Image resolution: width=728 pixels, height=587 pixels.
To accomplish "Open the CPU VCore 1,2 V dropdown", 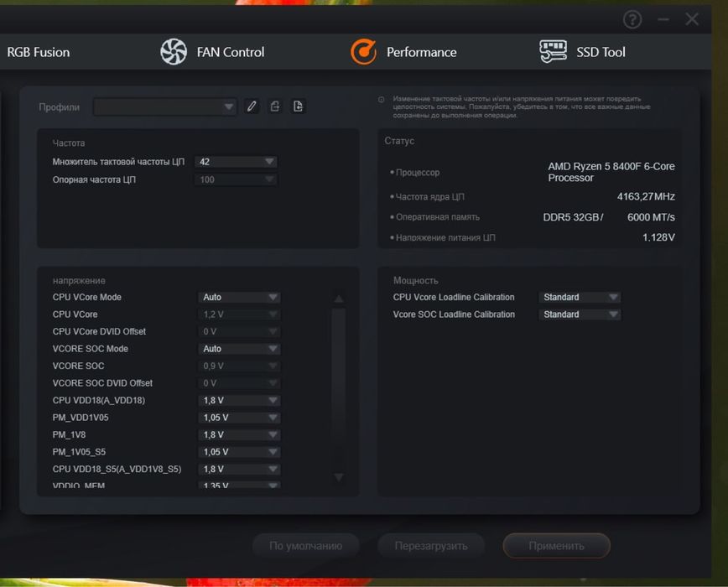I will (239, 314).
